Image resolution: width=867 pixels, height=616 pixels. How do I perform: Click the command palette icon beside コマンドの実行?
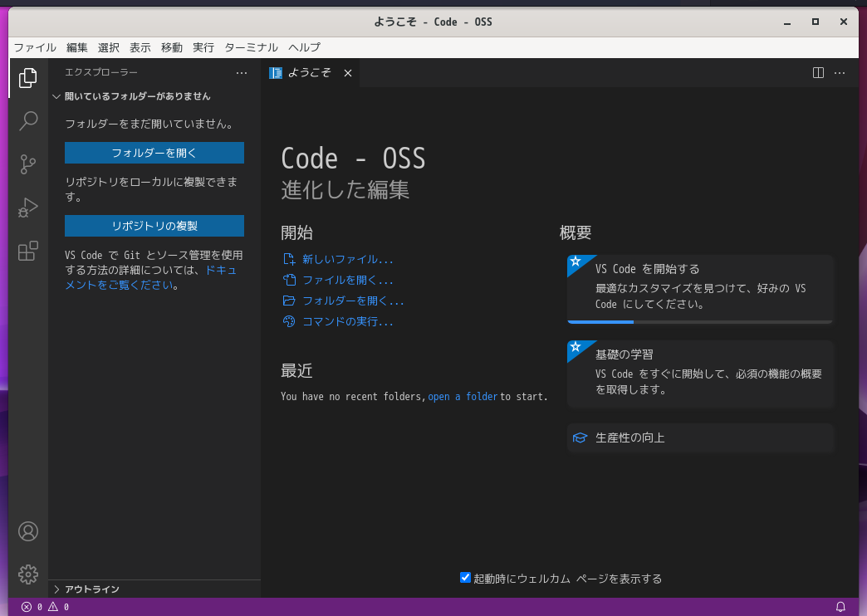point(289,321)
